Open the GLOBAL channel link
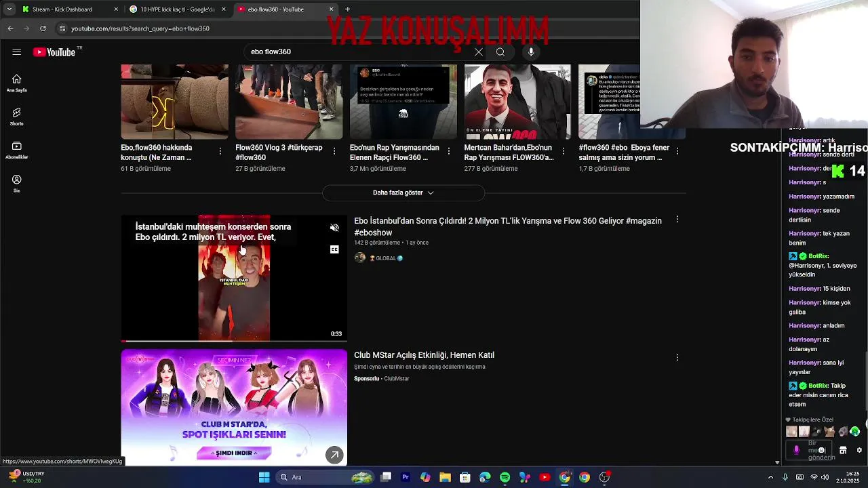 [385, 258]
